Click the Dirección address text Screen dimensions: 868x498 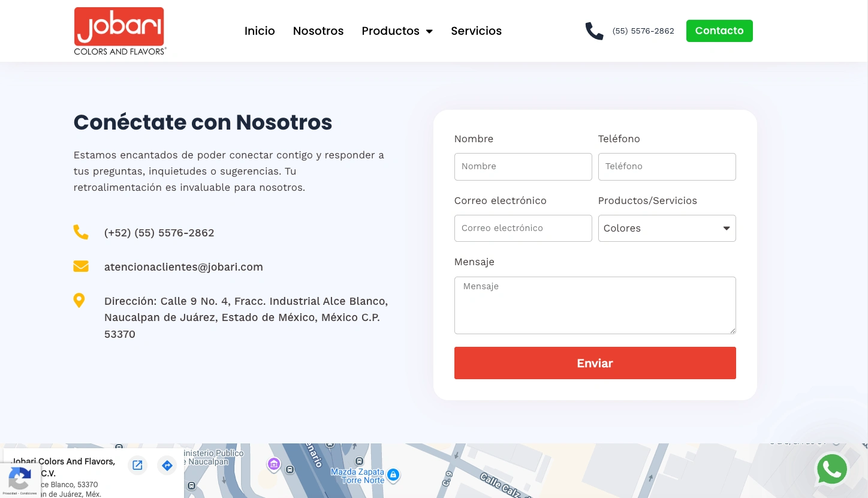point(246,317)
